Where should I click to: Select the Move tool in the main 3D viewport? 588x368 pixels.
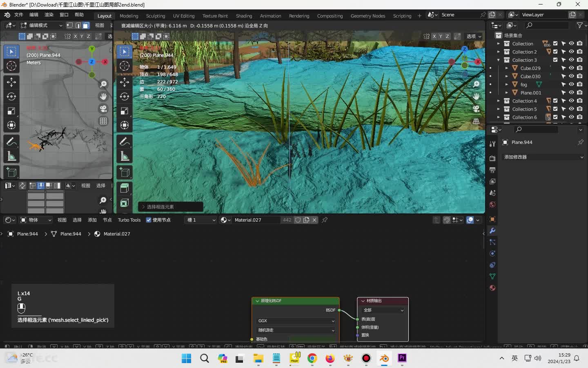tap(125, 82)
